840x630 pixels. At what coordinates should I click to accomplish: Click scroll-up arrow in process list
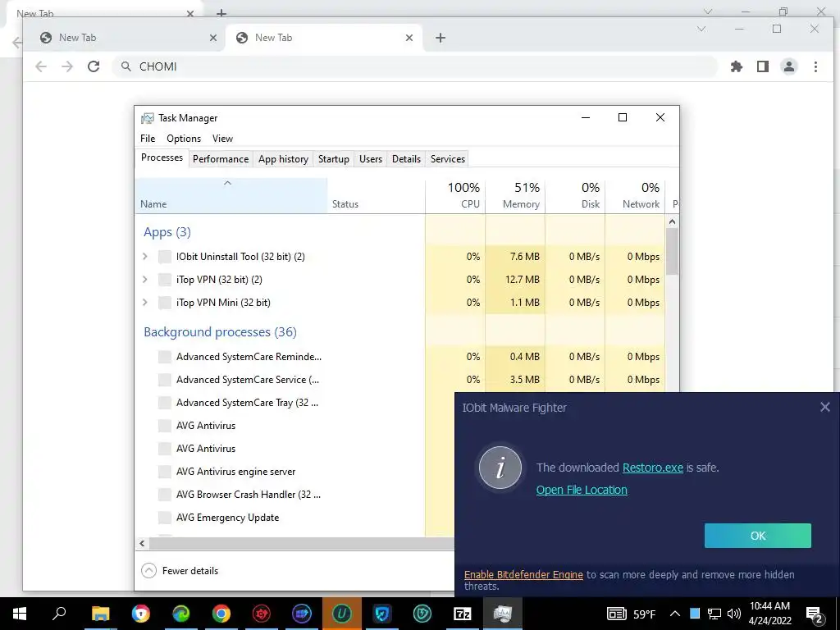[673, 221]
